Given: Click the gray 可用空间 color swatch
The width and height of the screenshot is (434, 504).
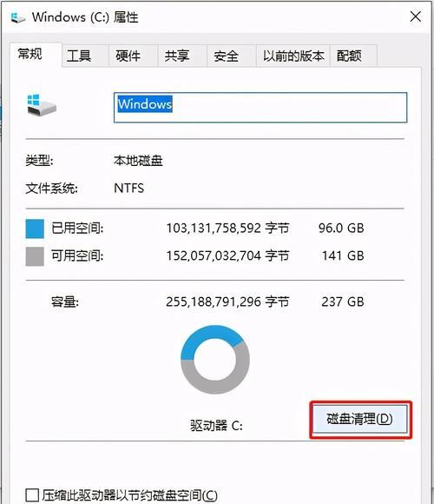Looking at the screenshot, I should tap(35, 256).
